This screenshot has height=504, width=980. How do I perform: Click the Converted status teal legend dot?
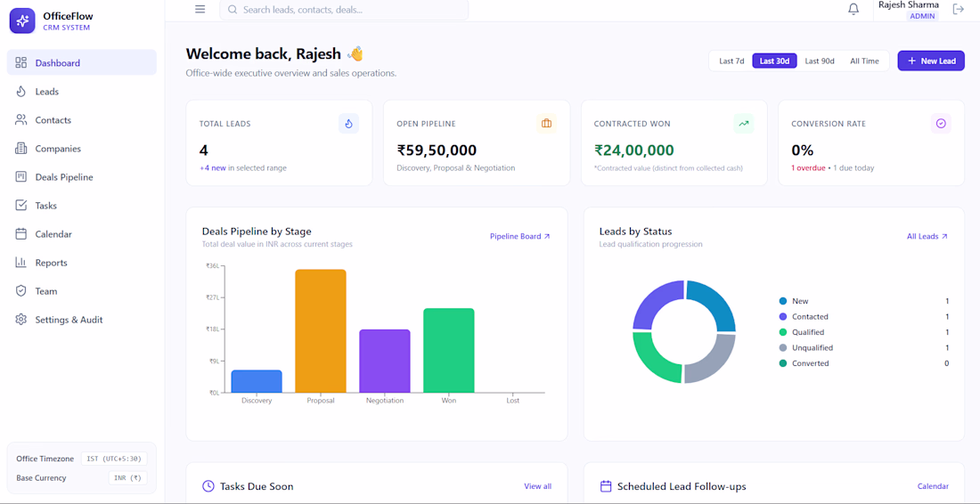[x=782, y=363]
